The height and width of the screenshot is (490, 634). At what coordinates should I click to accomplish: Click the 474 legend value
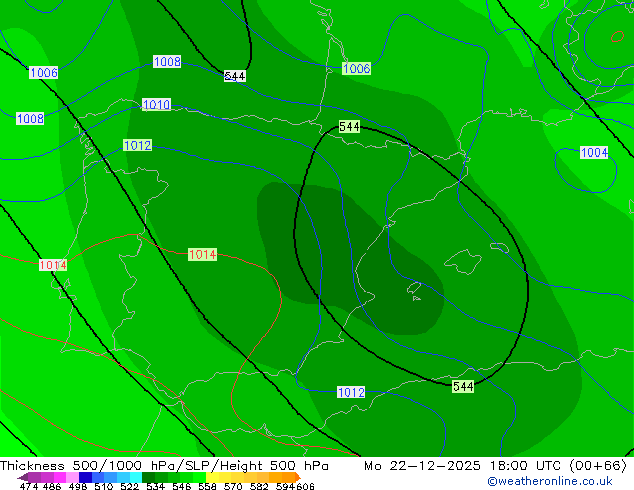(x=29, y=486)
